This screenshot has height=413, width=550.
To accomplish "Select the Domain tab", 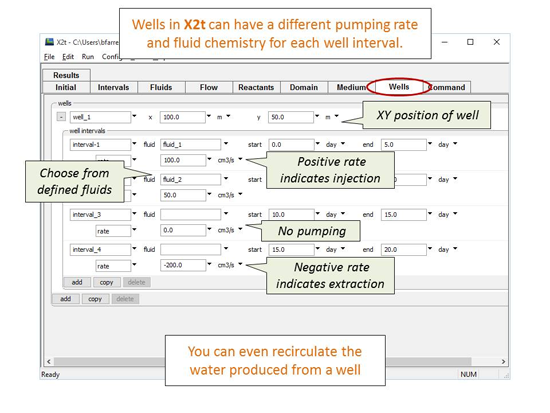I will click(304, 87).
